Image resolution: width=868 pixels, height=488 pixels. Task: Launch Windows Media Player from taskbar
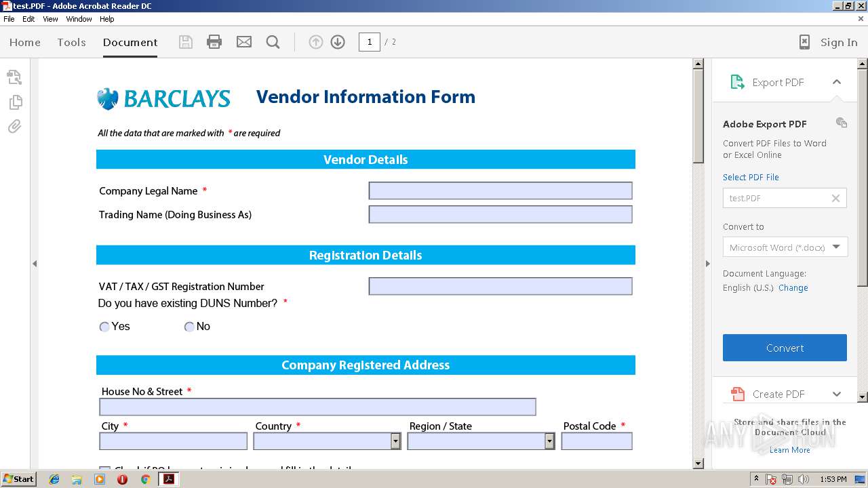coord(100,479)
